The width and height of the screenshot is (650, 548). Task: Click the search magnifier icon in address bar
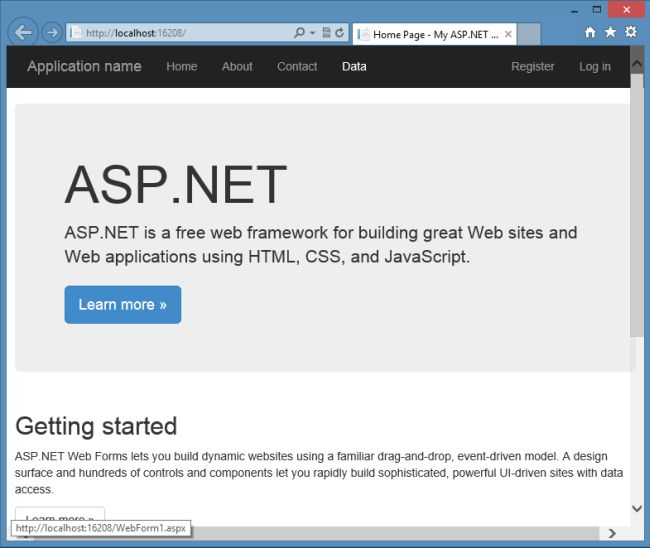299,32
